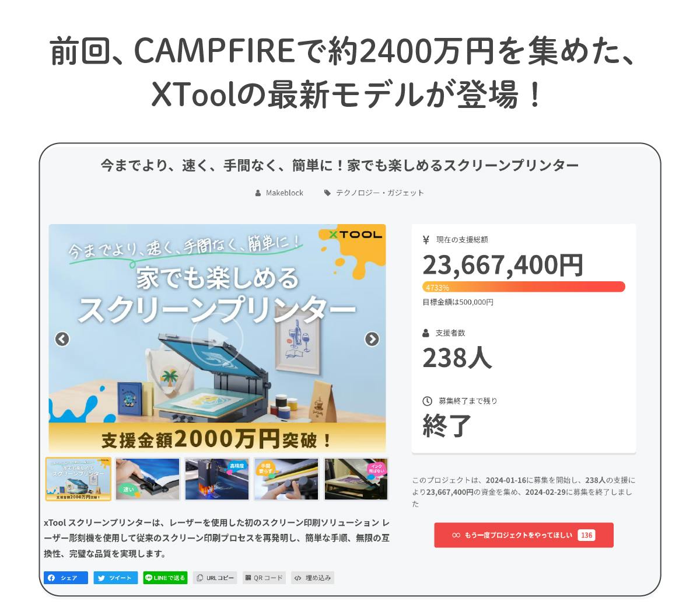Copy the project URL with URLコピー
This screenshot has width=700, height=611.
(215, 578)
